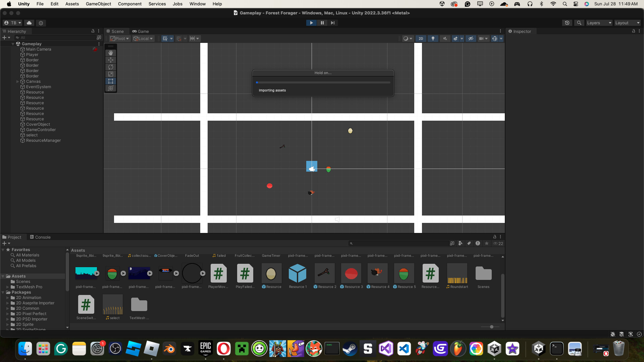The height and width of the screenshot is (362, 644).
Task: Switch to the Console tab
Action: [x=43, y=237]
